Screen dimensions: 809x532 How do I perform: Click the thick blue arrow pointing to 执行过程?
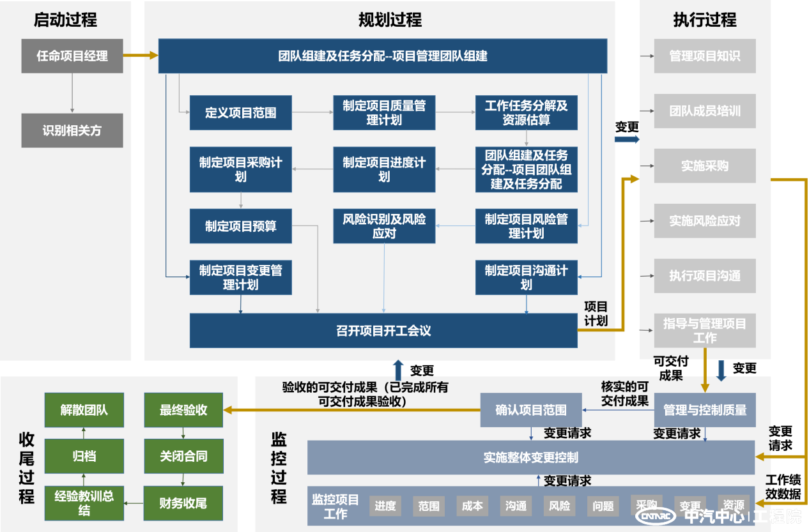[627, 139]
